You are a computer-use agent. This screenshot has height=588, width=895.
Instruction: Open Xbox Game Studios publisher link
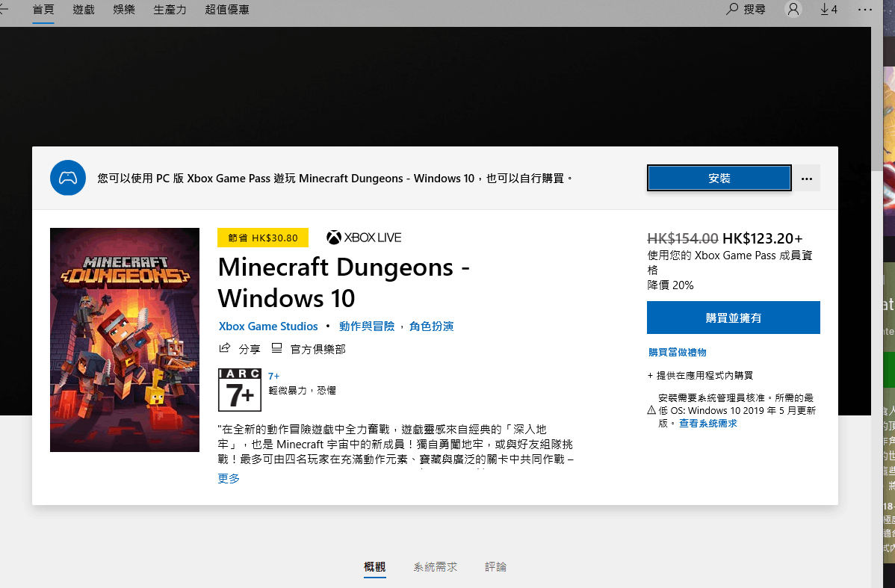268,327
